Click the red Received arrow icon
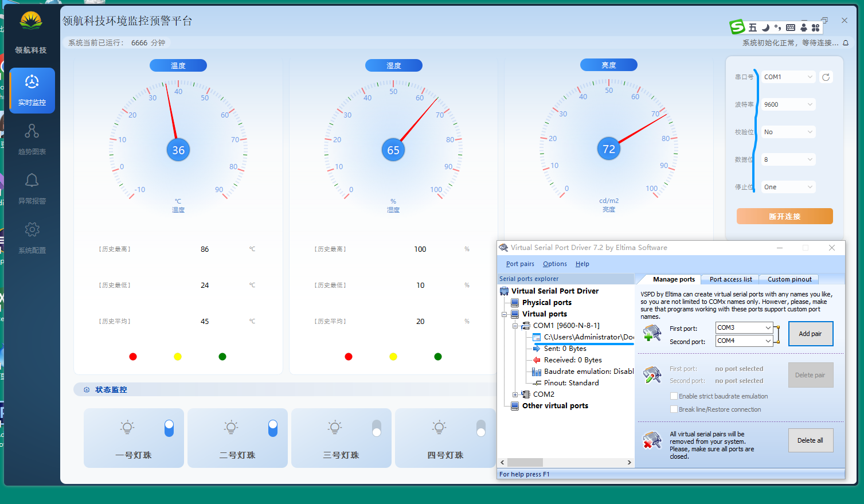Viewport: 864px width, 504px height. pos(537,360)
